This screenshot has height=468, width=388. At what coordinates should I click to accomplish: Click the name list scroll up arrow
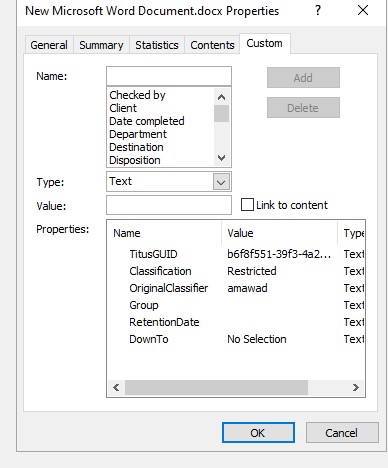point(221,97)
